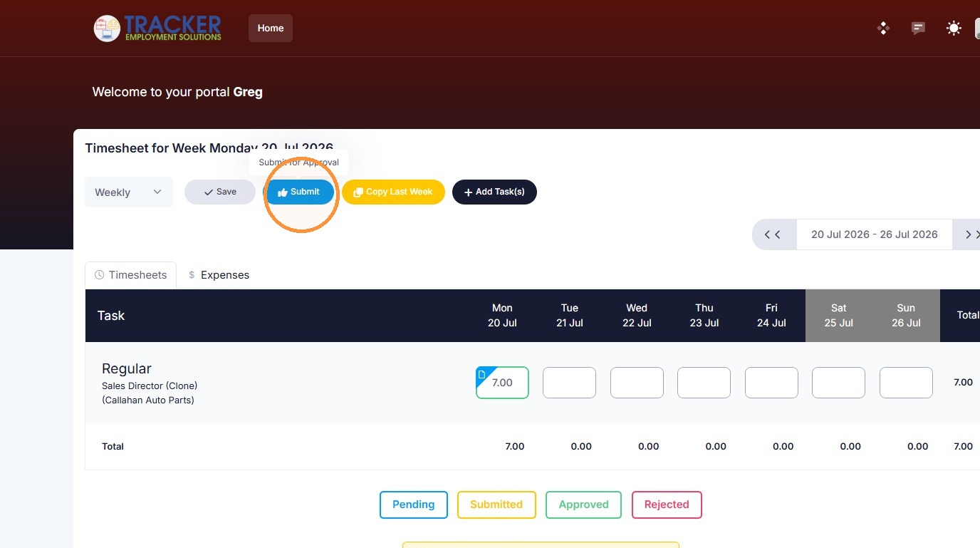Screen dimensions: 980x548
Task: Click the Thu 23 Jul column header
Action: (704, 316)
